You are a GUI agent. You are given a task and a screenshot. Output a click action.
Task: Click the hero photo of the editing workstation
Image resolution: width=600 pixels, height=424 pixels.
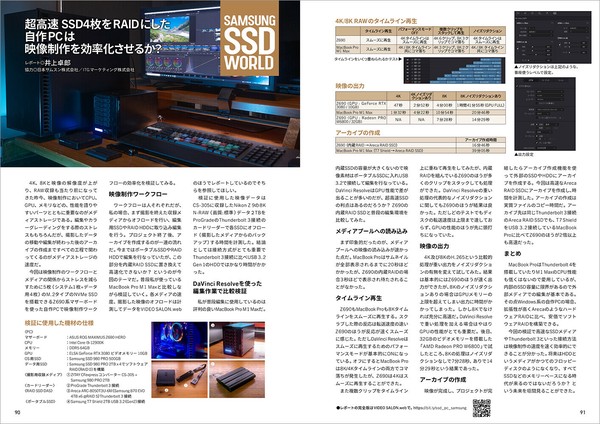[150, 83]
